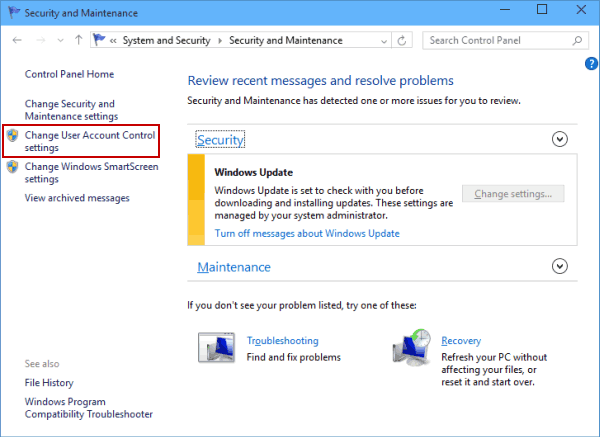This screenshot has height=437, width=600.
Task: Refresh the Security and Maintenance page
Action: point(402,40)
